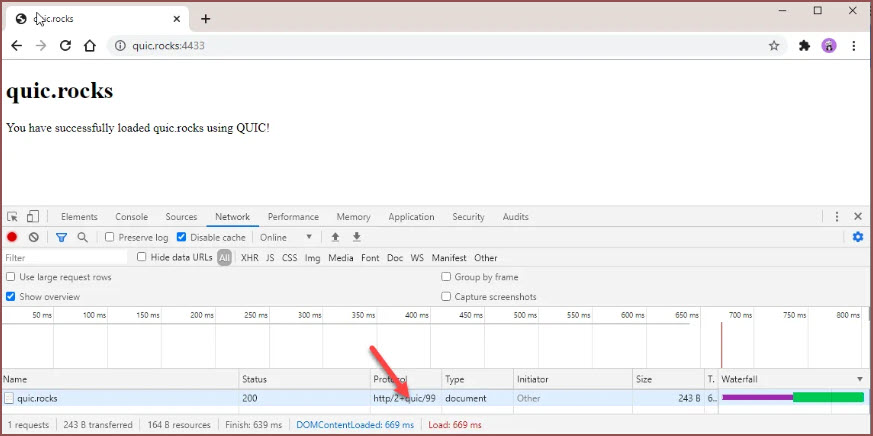
Task: Open the Online throttling dropdown
Action: pyautogui.click(x=286, y=237)
